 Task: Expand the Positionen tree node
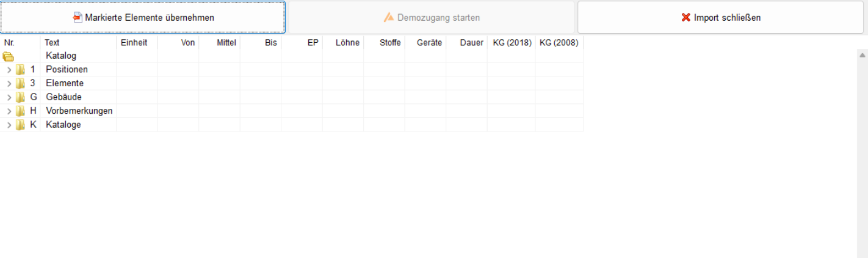click(9, 70)
